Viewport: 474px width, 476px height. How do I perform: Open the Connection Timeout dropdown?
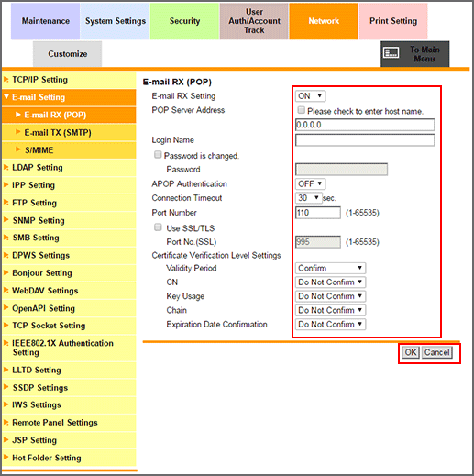click(309, 198)
